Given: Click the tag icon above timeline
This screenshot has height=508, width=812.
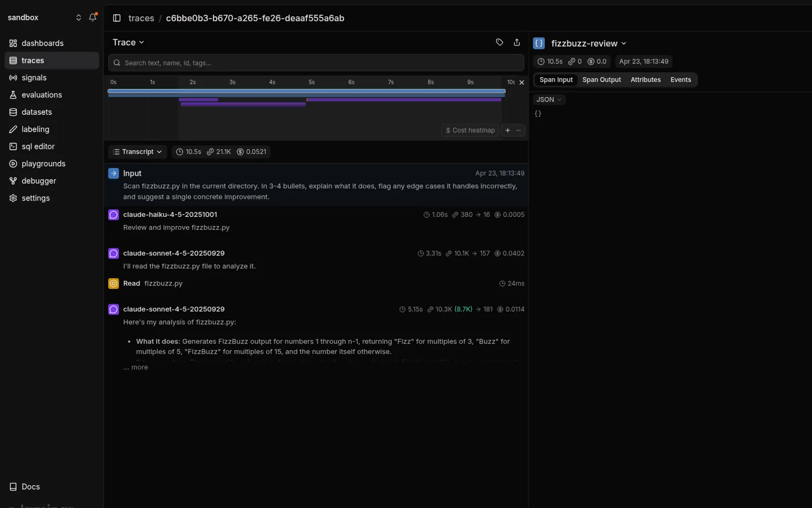Looking at the screenshot, I should 499,42.
